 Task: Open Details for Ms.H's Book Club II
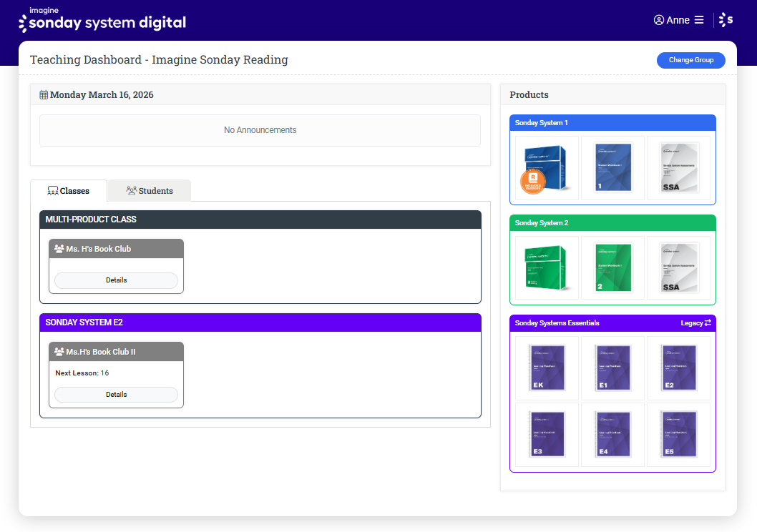click(x=116, y=394)
